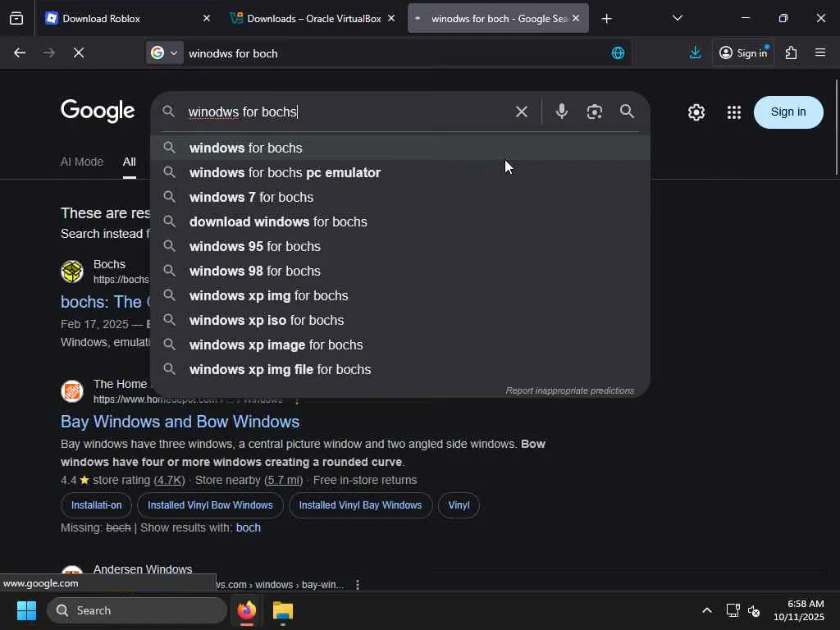Open the 4.7K store rating link

point(169,480)
